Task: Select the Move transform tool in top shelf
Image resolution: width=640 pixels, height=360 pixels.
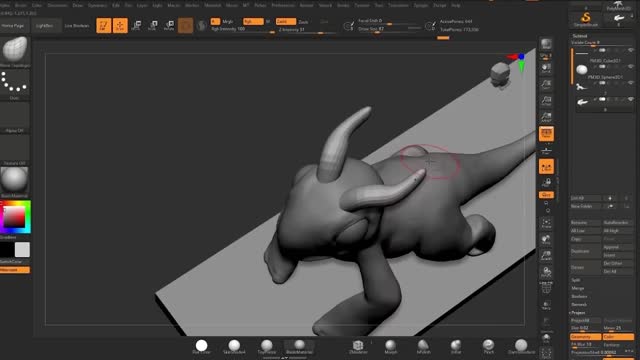Action: point(137,25)
